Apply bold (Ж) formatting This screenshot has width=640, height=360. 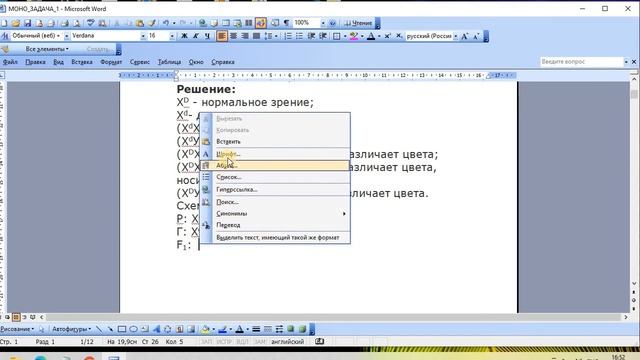click(184, 36)
